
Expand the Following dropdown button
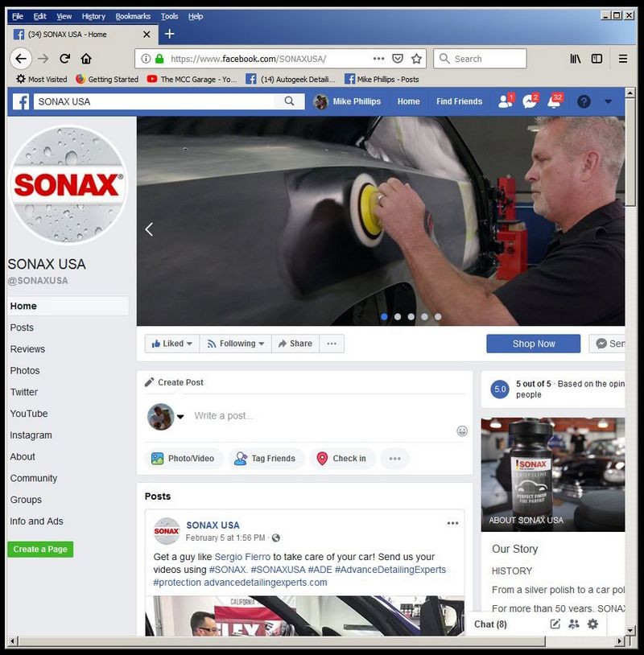click(236, 344)
